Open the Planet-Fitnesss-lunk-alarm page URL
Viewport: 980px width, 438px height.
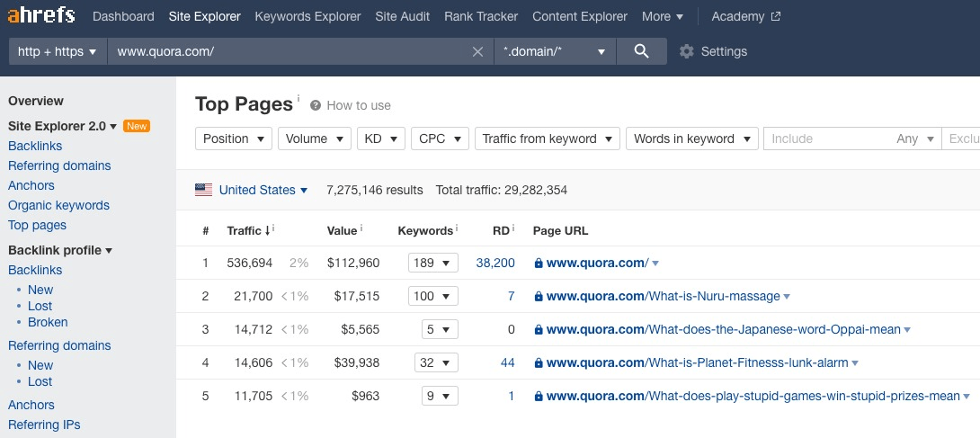(x=698, y=362)
